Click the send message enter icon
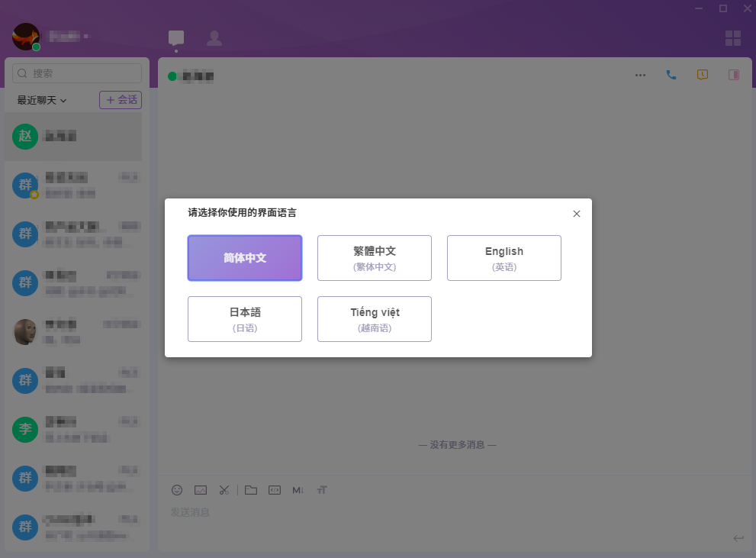Viewport: 756px width, 558px height. [738, 538]
